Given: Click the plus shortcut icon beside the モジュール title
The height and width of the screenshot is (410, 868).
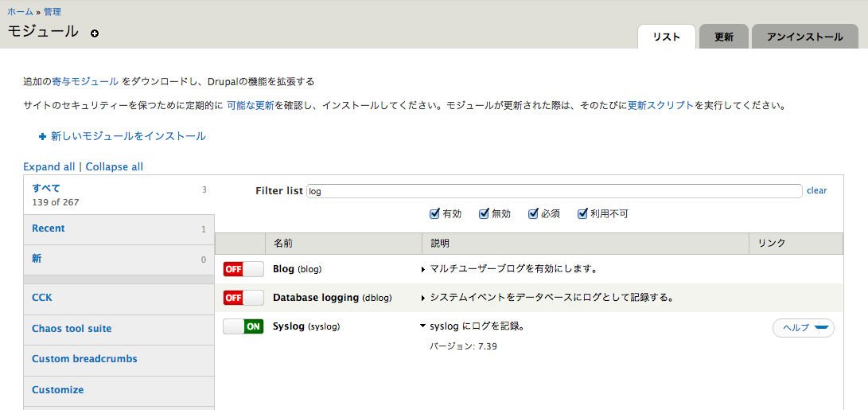Looking at the screenshot, I should (95, 33).
